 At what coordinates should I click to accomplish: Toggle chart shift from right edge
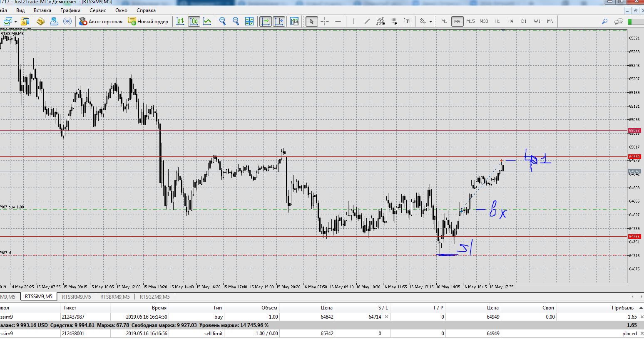(278, 21)
